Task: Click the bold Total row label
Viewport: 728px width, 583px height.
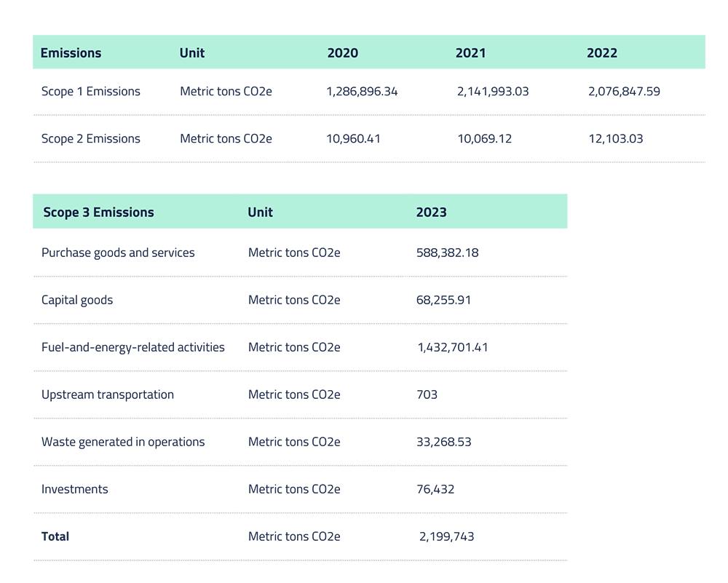Action: click(x=55, y=537)
